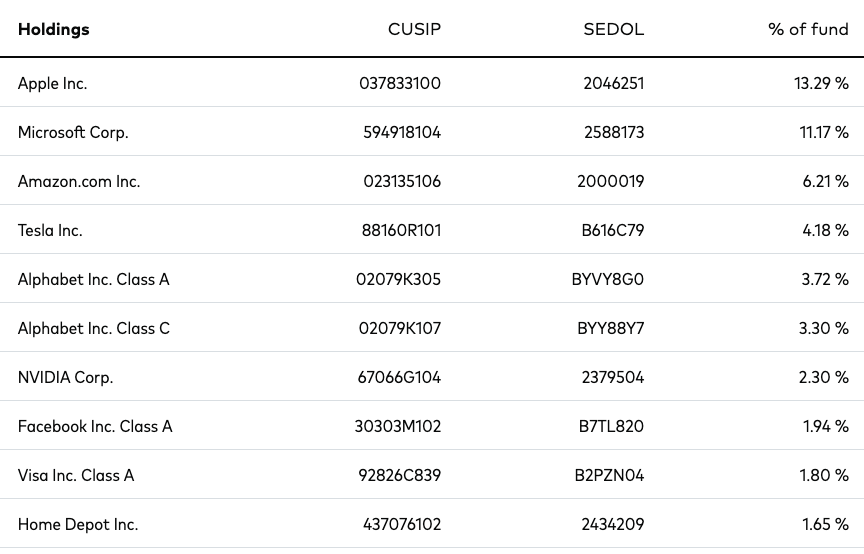Click Apple's CUSIP value 037833100
Image resolution: width=864 pixels, height=554 pixels.
(x=400, y=83)
